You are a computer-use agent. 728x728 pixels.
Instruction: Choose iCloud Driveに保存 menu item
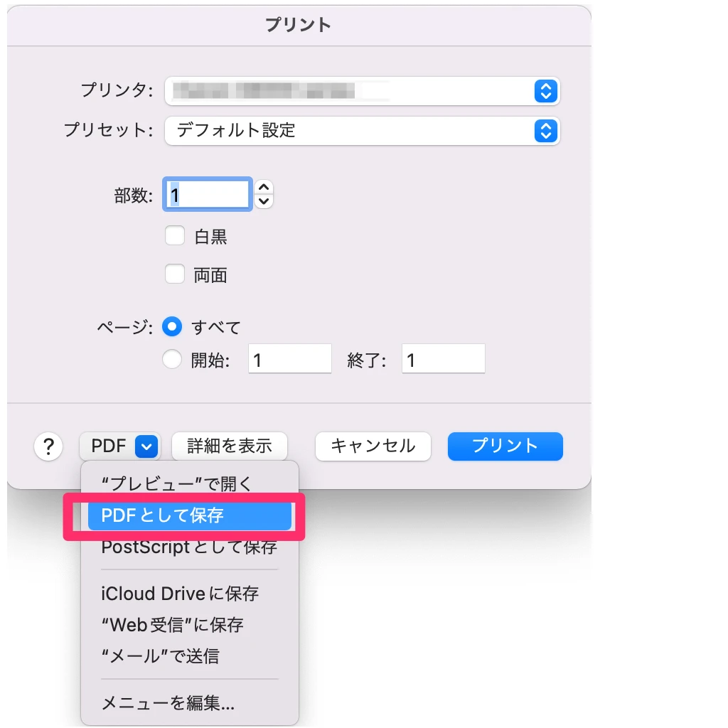(189, 594)
